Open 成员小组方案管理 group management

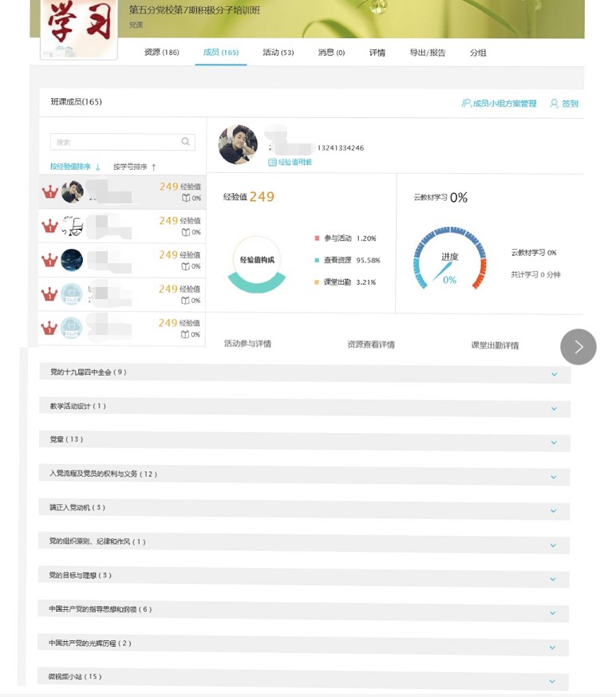coord(499,104)
